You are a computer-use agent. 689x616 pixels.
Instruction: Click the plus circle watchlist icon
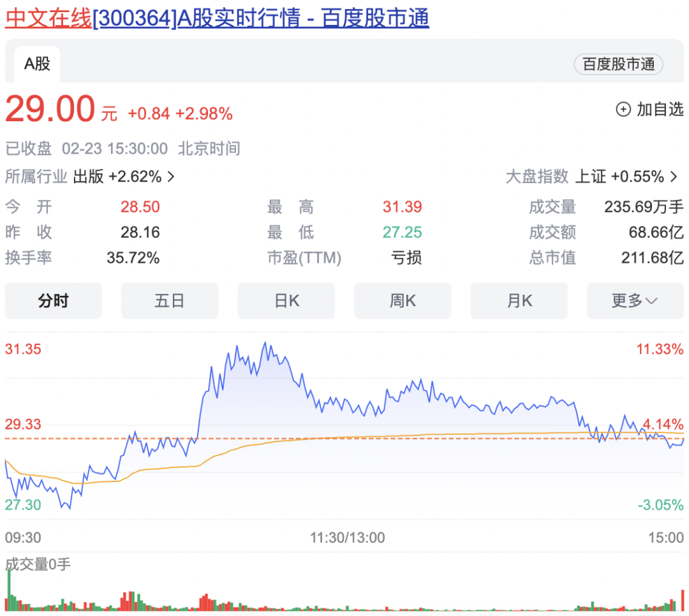tap(623, 110)
